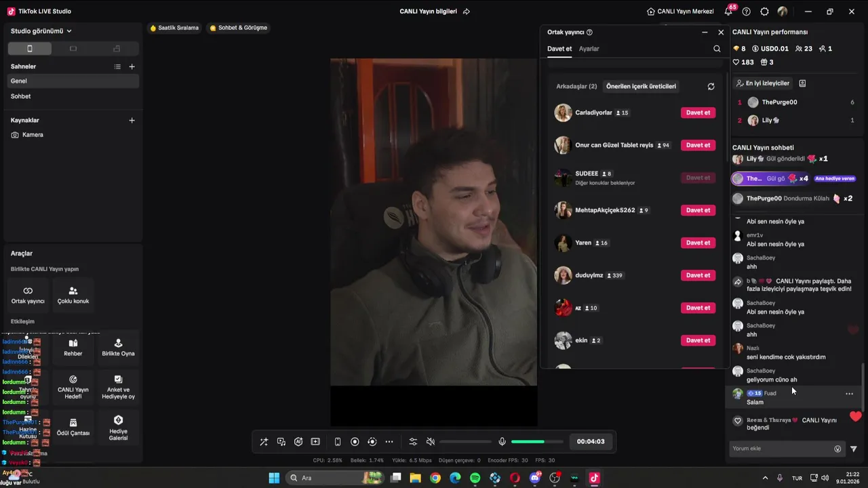Invite Yaren with Davet et
This screenshot has height=488, width=868.
(698, 243)
